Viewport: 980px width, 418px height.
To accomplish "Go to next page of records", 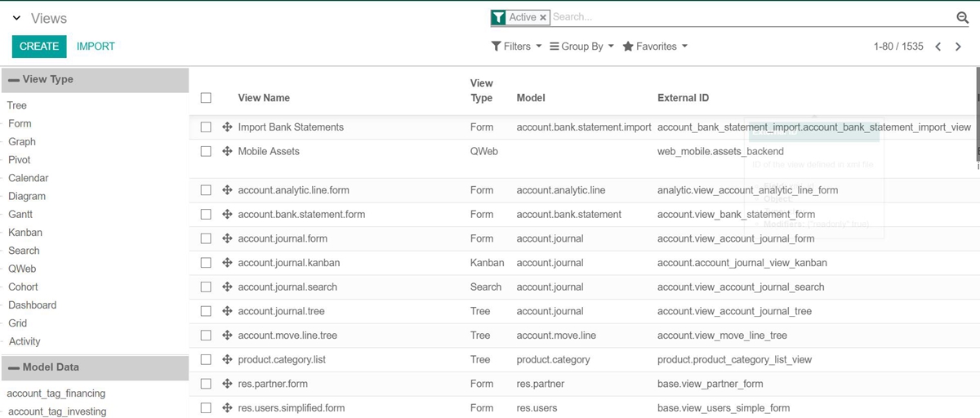I will (x=958, y=47).
